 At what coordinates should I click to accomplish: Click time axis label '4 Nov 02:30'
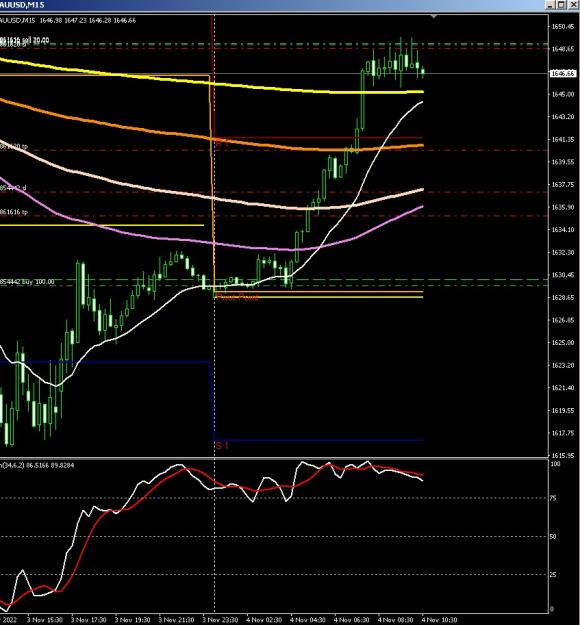pos(264,620)
